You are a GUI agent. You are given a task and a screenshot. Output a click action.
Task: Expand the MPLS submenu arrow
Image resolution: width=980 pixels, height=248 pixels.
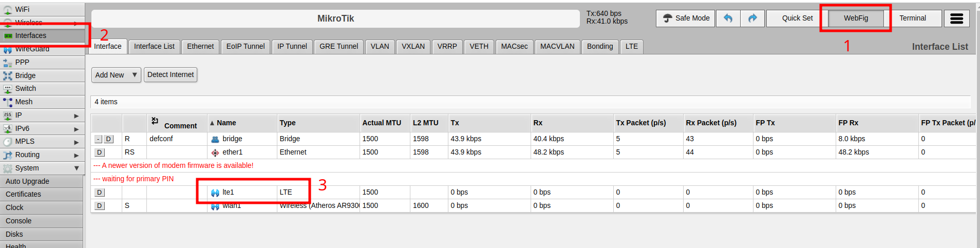point(77,142)
